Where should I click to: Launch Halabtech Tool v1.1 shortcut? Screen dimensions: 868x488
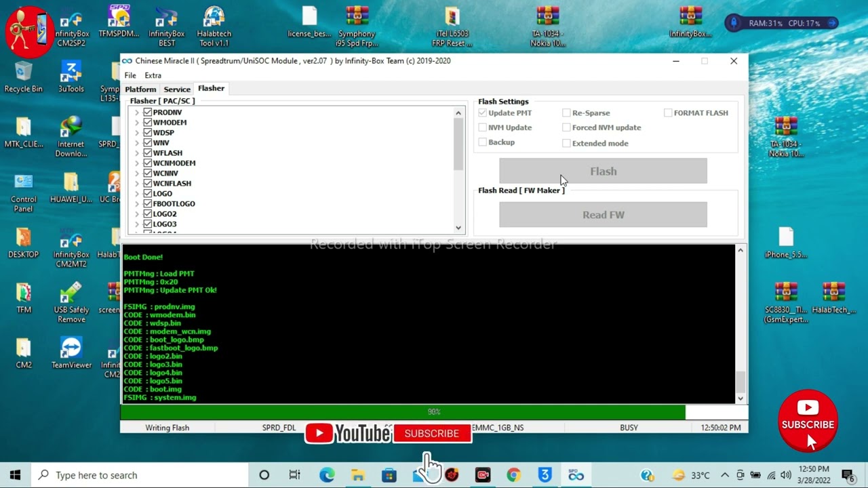point(214,27)
